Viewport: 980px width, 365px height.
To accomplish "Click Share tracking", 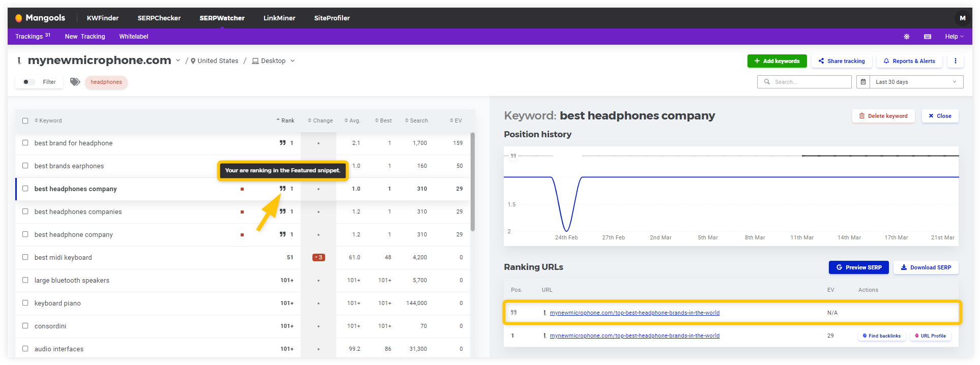I will point(842,61).
